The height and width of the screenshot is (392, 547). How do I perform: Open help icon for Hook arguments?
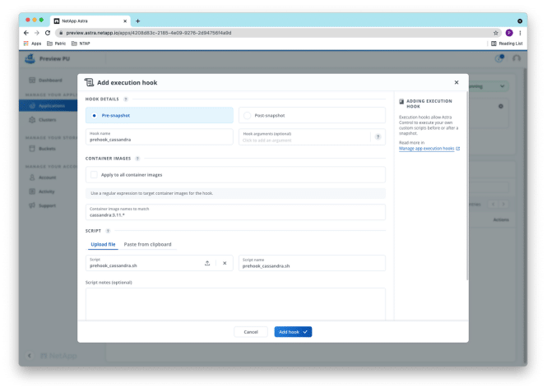click(378, 137)
